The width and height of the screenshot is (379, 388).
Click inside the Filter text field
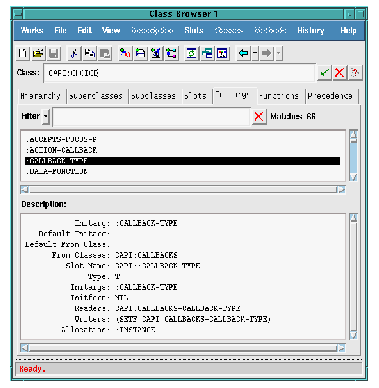point(151,116)
